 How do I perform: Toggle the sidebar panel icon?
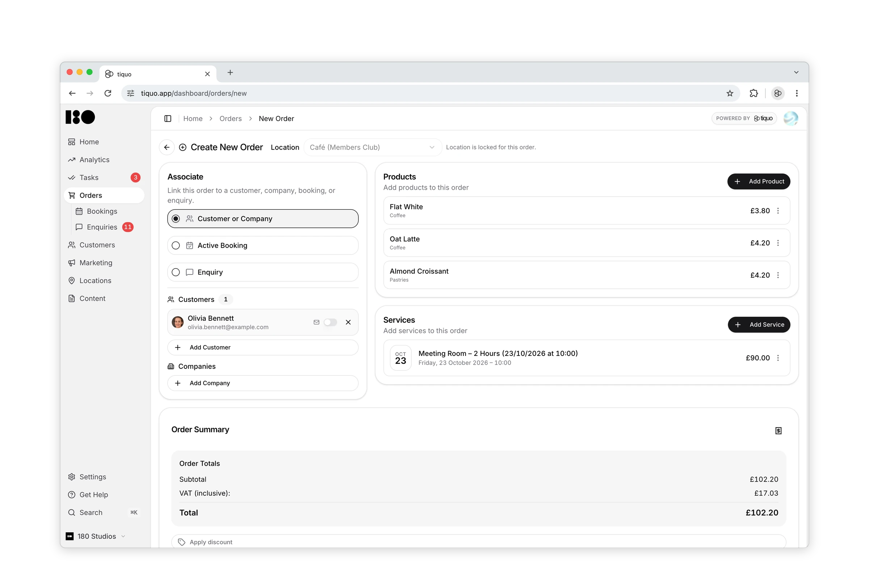[x=168, y=118]
